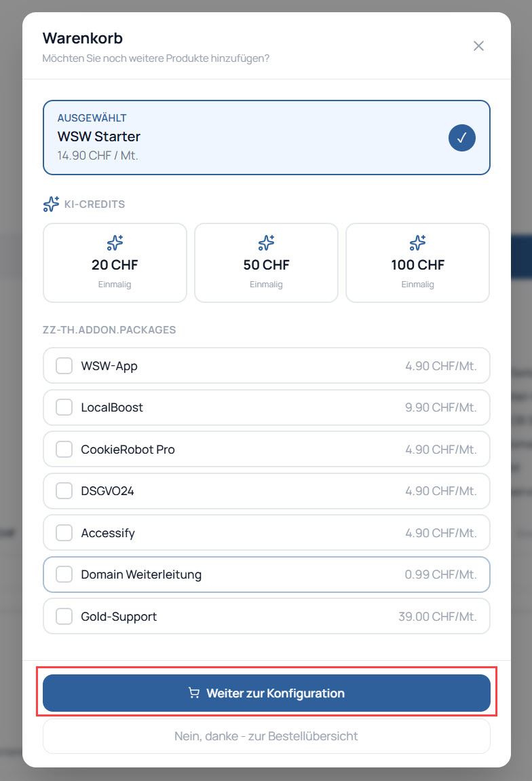Toggle the Accessify addon checkbox
This screenshot has height=781, width=532.
[64, 533]
